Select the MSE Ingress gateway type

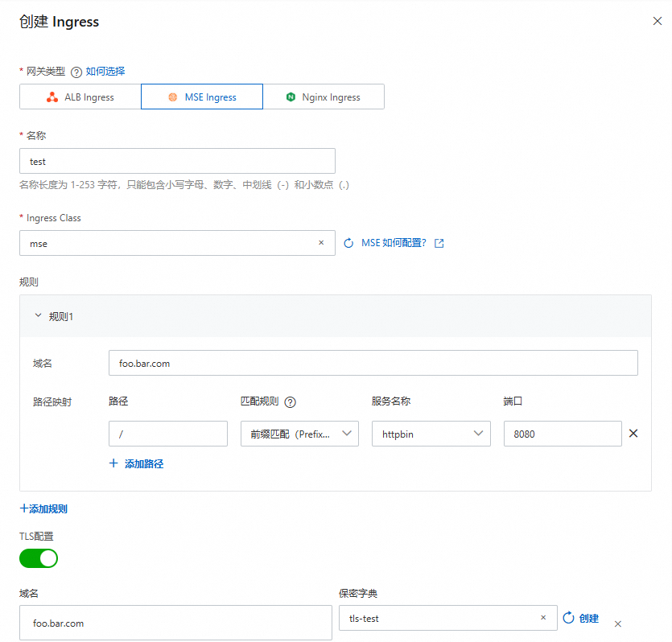pos(202,97)
